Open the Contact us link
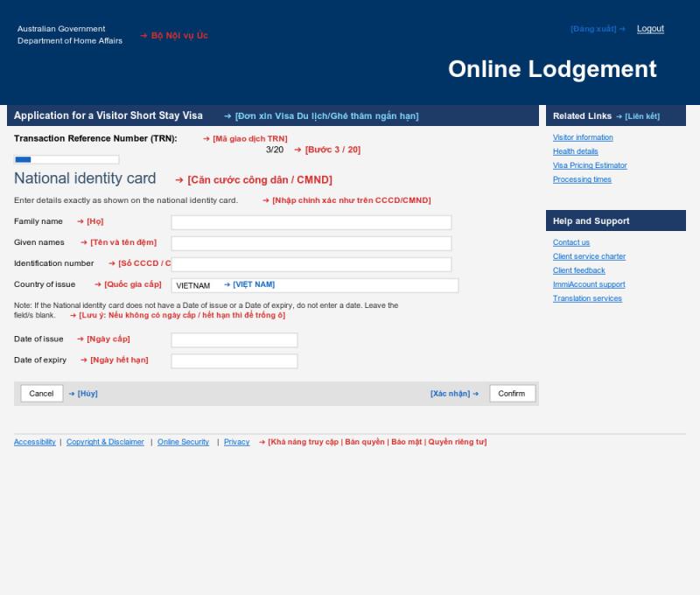This screenshot has height=595, width=700. pyautogui.click(x=571, y=242)
